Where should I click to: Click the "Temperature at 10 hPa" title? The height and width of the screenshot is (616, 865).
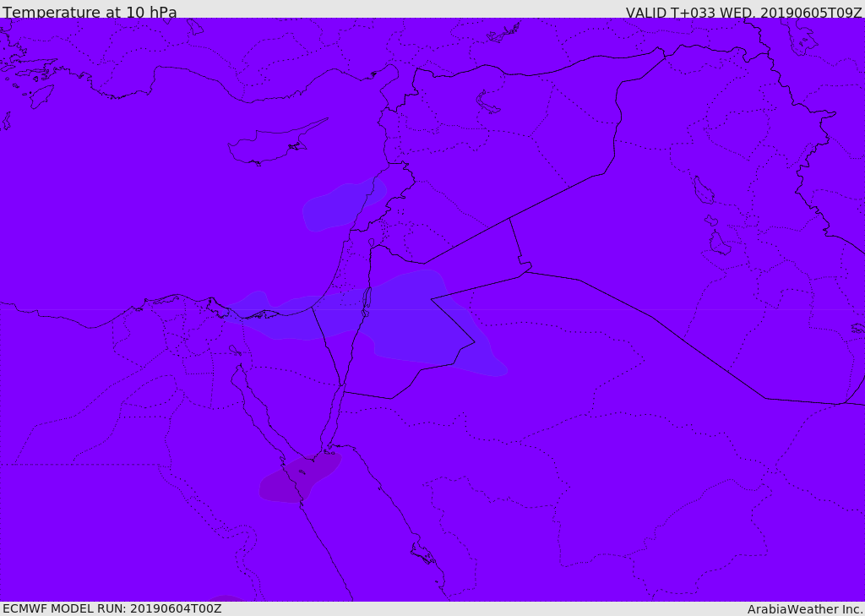(90, 13)
